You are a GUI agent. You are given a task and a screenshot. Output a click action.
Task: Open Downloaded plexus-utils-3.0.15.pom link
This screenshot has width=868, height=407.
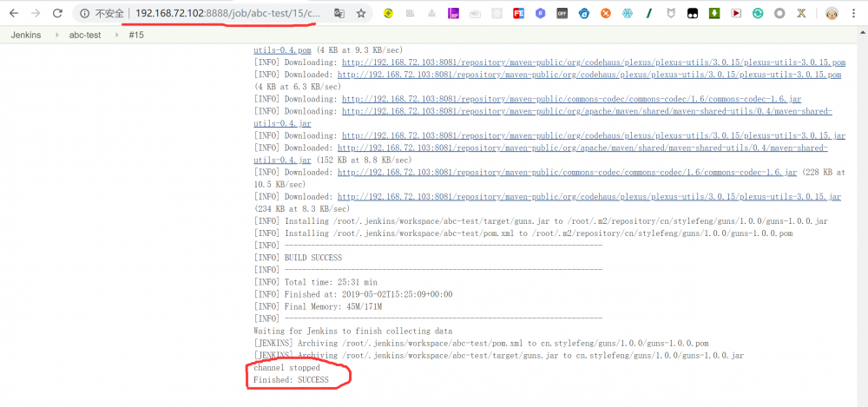[x=589, y=75]
